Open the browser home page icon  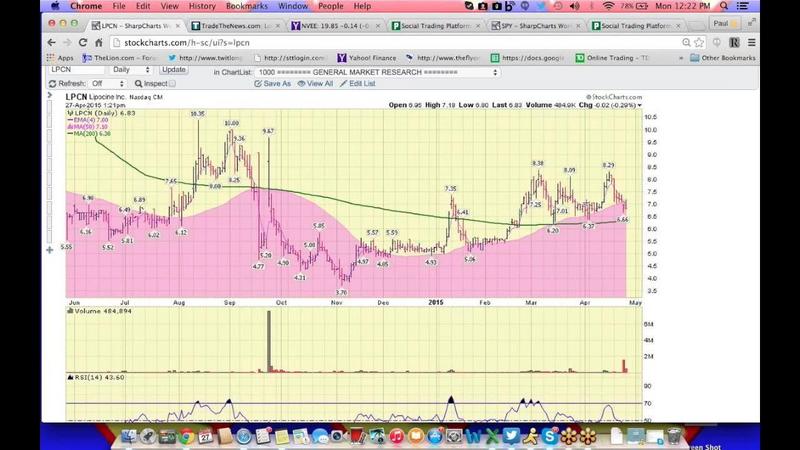click(99, 43)
